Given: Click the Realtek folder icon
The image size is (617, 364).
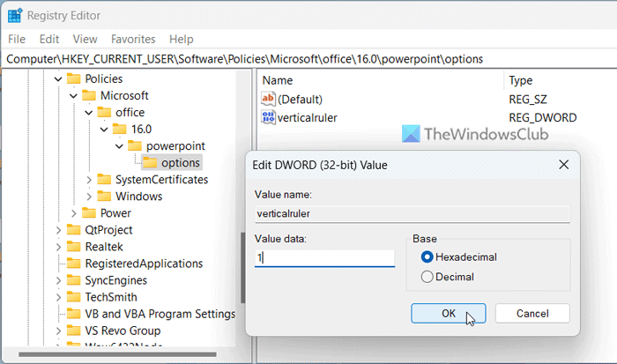Looking at the screenshot, I should point(73,247).
